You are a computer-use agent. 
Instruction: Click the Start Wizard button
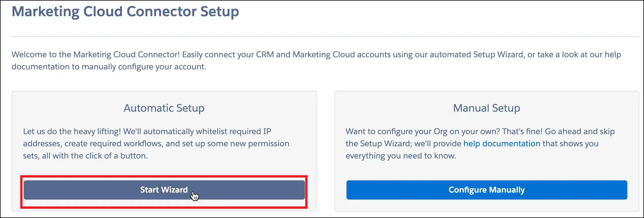coord(164,190)
